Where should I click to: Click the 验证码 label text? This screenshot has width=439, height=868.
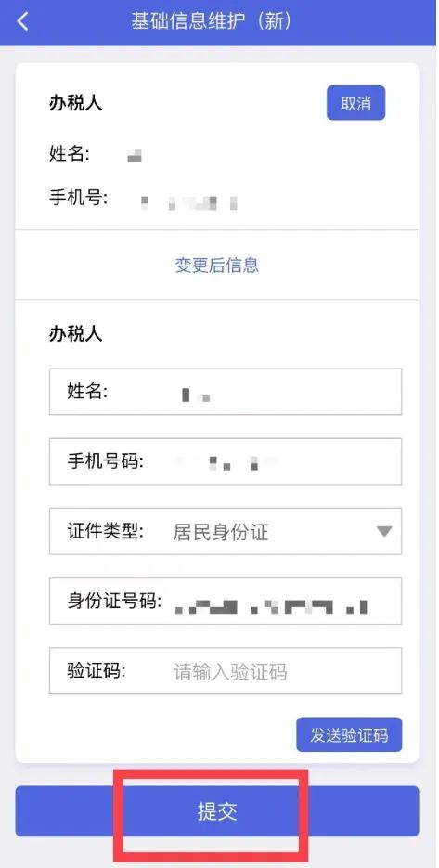(x=97, y=671)
